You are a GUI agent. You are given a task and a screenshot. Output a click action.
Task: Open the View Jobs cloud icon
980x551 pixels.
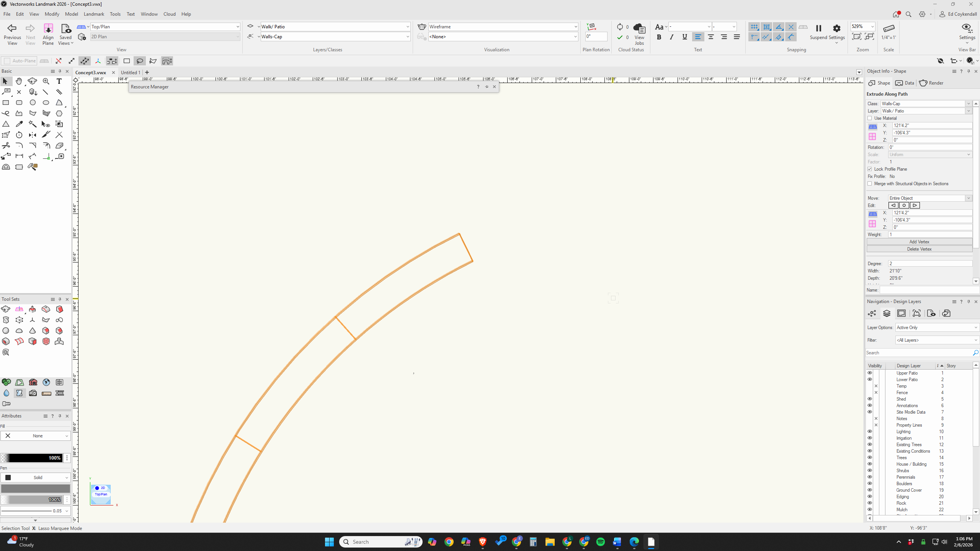pyautogui.click(x=639, y=29)
